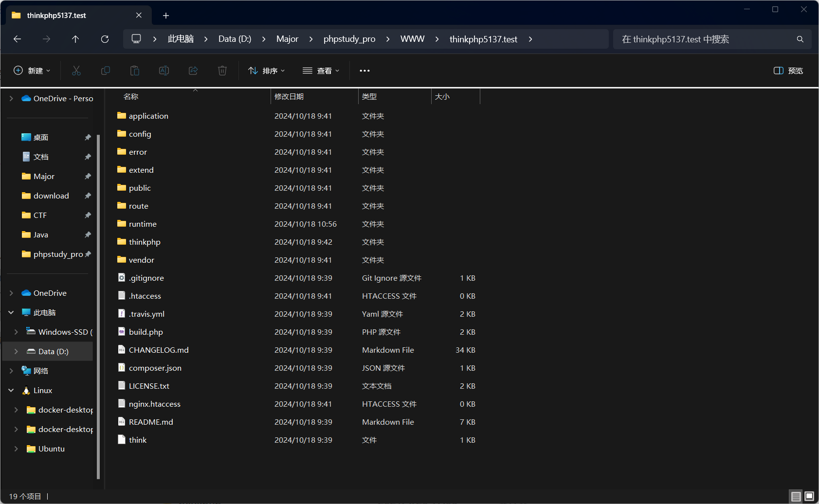Click the Rename icon in toolbar
This screenshot has width=819, height=504.
pos(164,71)
